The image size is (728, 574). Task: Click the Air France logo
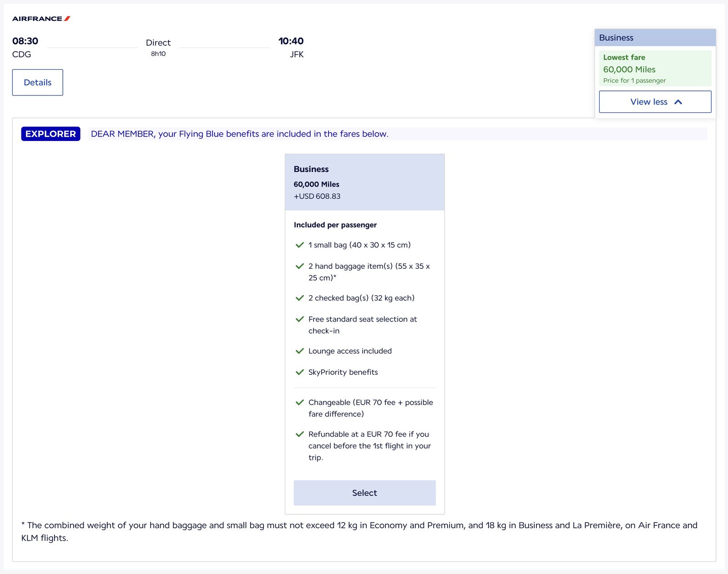pos(41,19)
